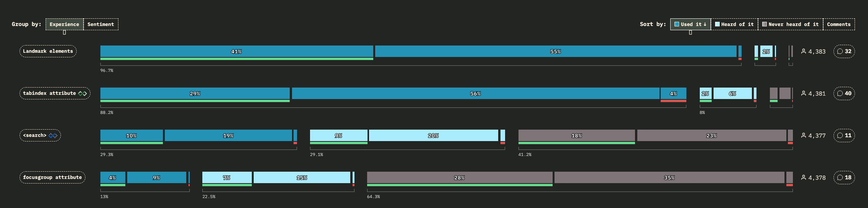The height and width of the screenshot is (208, 868).
Task: Group results by Experience
Action: point(64,24)
